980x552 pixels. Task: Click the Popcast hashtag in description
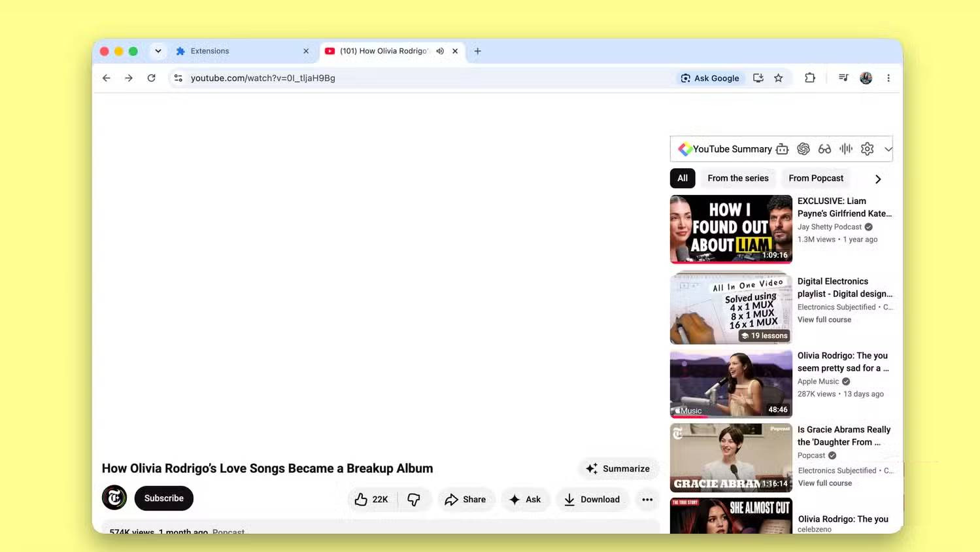(228, 532)
